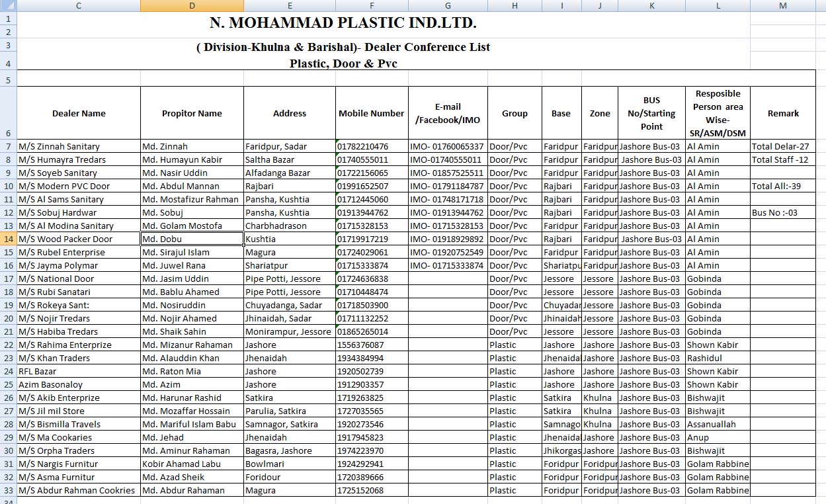Select row 33 header
Image resolution: width=826 pixels, height=504 pixels.
(x=8, y=490)
